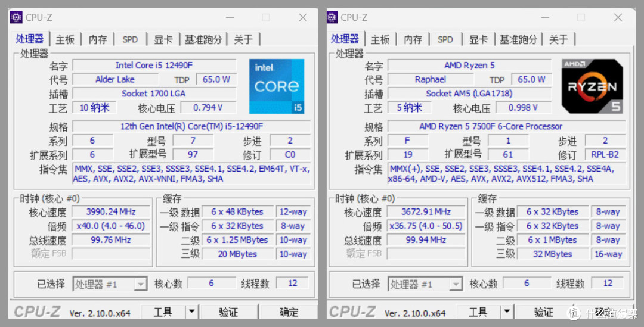644x327 pixels.
Task: Select 处理器 tab in right AMD window
Action: [x=345, y=39]
